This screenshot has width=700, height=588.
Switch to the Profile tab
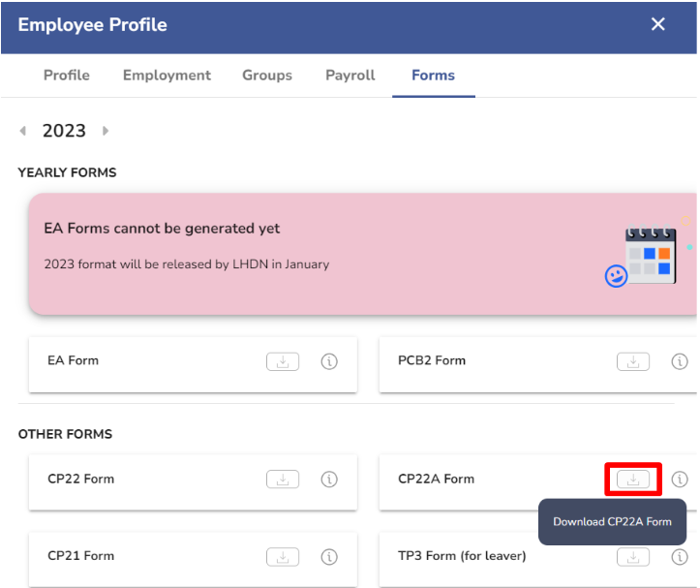point(67,75)
